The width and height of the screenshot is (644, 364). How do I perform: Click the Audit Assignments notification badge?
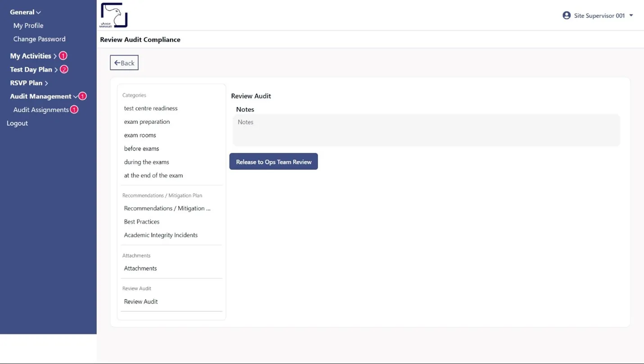(74, 109)
